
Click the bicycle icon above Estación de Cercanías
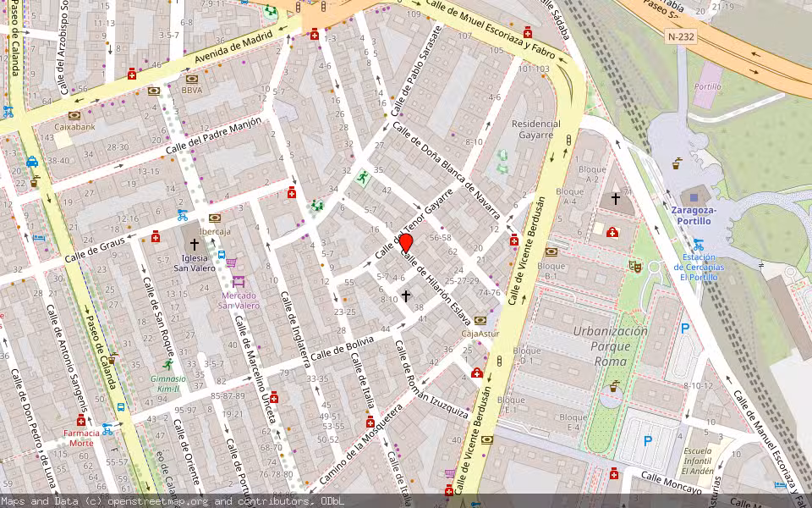[x=698, y=244]
